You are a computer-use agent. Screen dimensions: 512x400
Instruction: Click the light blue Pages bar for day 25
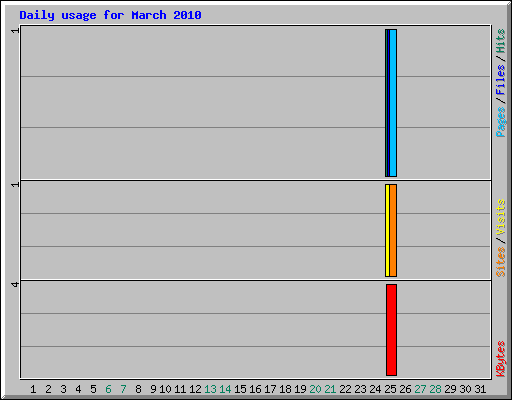(x=393, y=103)
